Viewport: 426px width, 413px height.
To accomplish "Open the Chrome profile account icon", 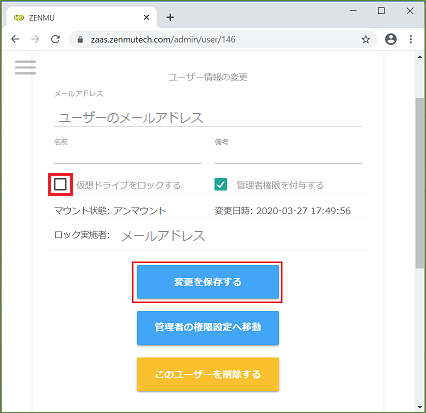I will pos(391,39).
